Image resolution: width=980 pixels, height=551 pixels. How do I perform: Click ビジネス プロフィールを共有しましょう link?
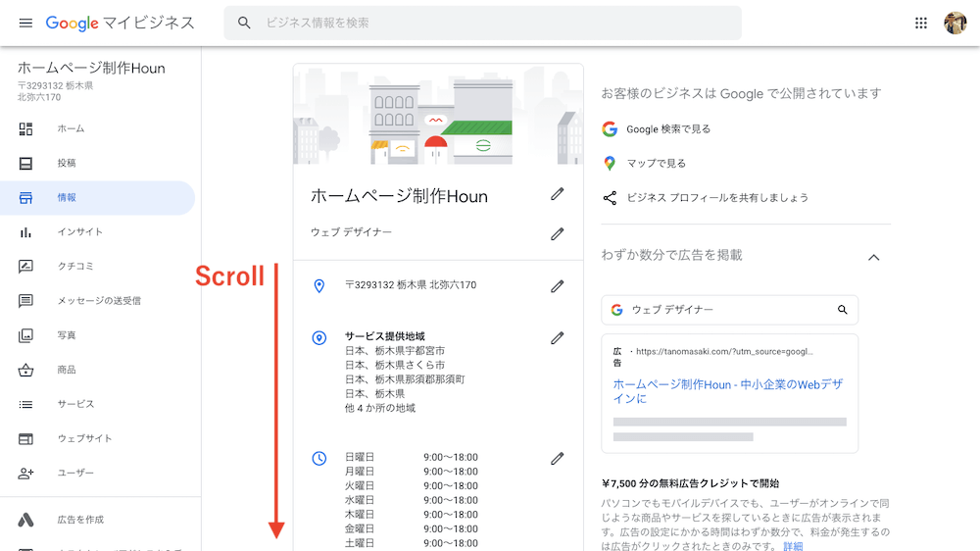click(x=717, y=198)
